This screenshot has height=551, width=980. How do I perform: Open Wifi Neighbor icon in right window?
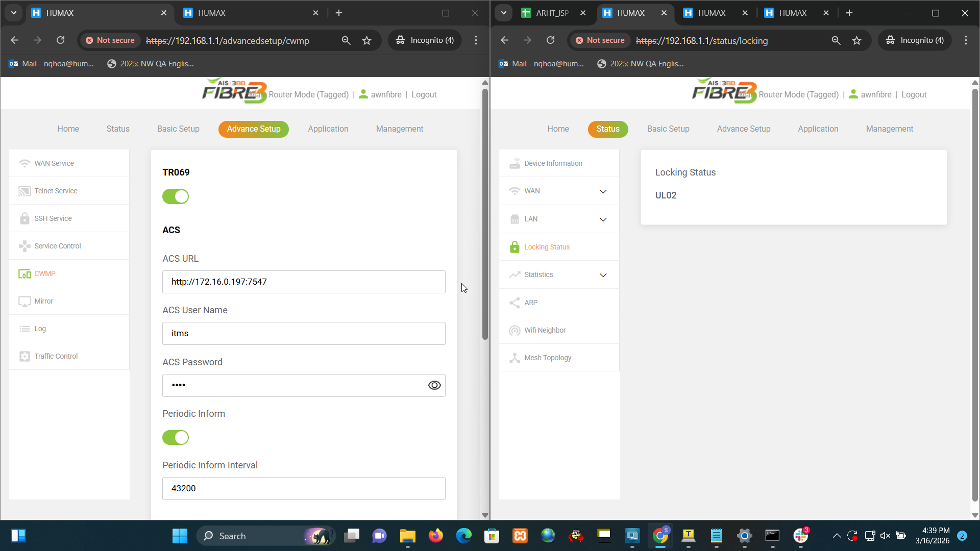click(x=514, y=330)
